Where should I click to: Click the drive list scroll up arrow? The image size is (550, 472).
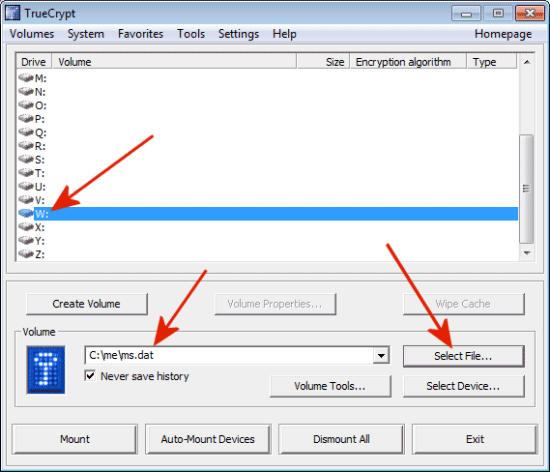(x=526, y=62)
